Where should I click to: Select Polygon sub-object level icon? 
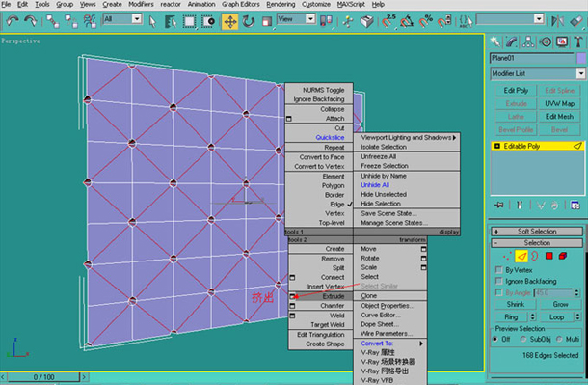(549, 257)
